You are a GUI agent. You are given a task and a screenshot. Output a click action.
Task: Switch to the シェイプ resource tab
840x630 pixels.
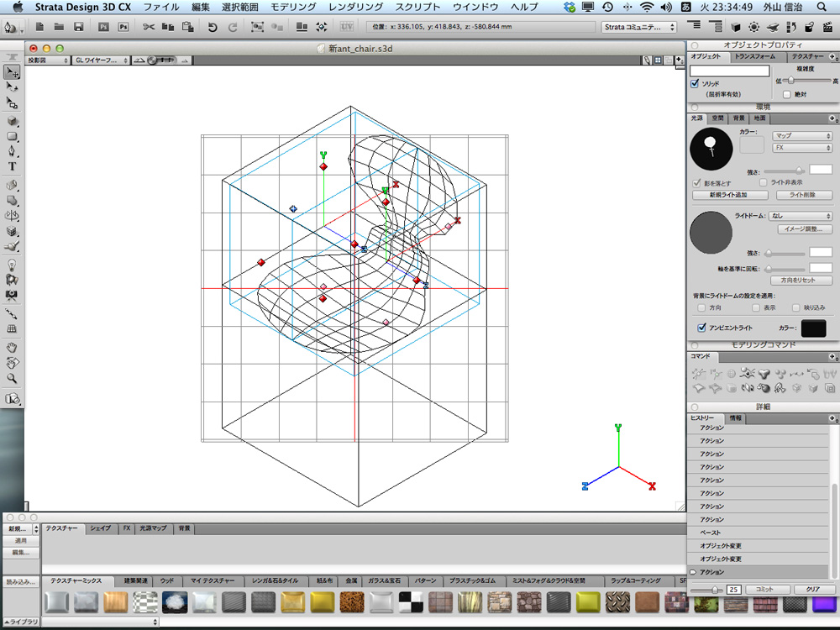pos(100,528)
